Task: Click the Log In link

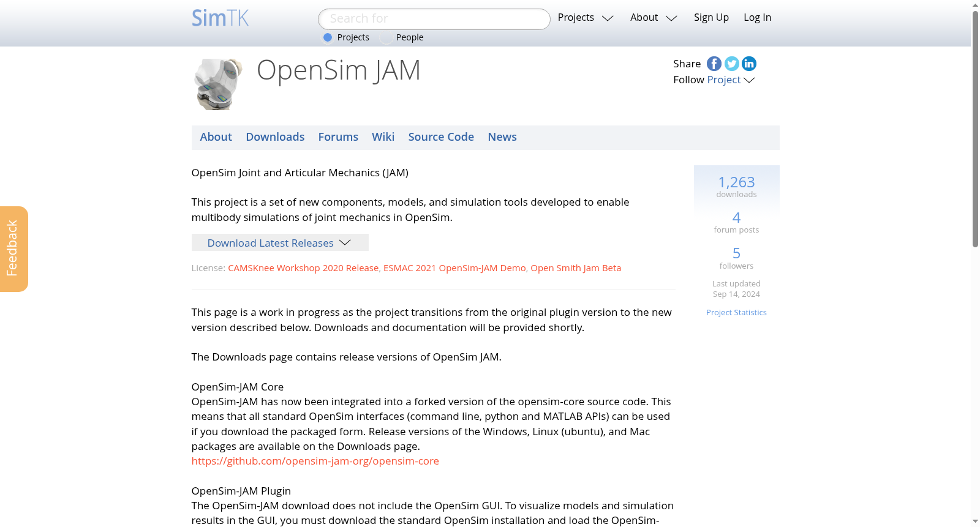Action: coord(757,18)
